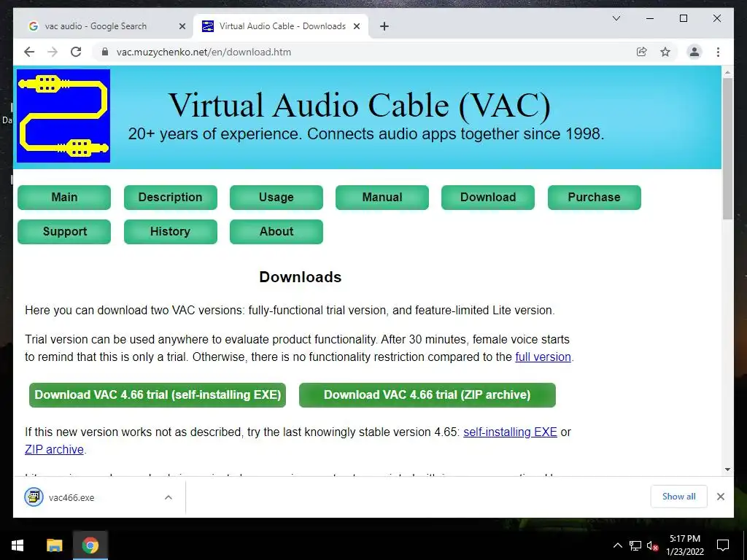Close the Virtual Audio Cable Downloads tab
Viewport: 747px width, 560px height.
pyautogui.click(x=356, y=27)
